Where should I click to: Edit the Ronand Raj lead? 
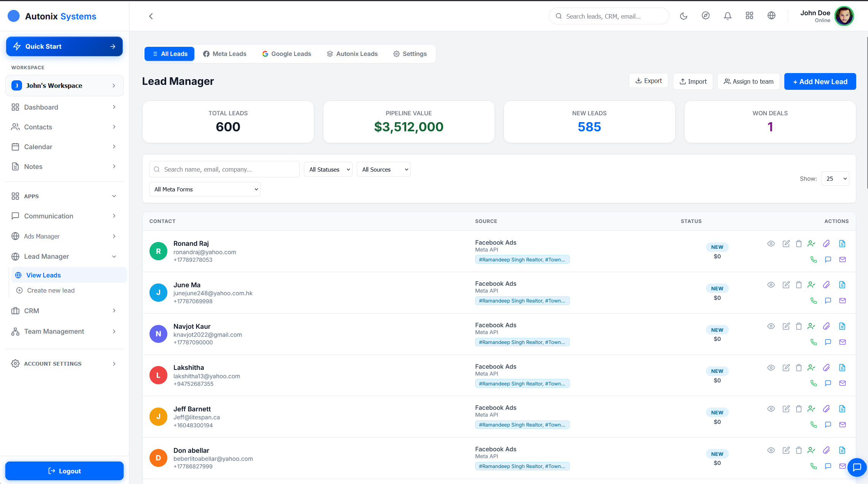786,244
